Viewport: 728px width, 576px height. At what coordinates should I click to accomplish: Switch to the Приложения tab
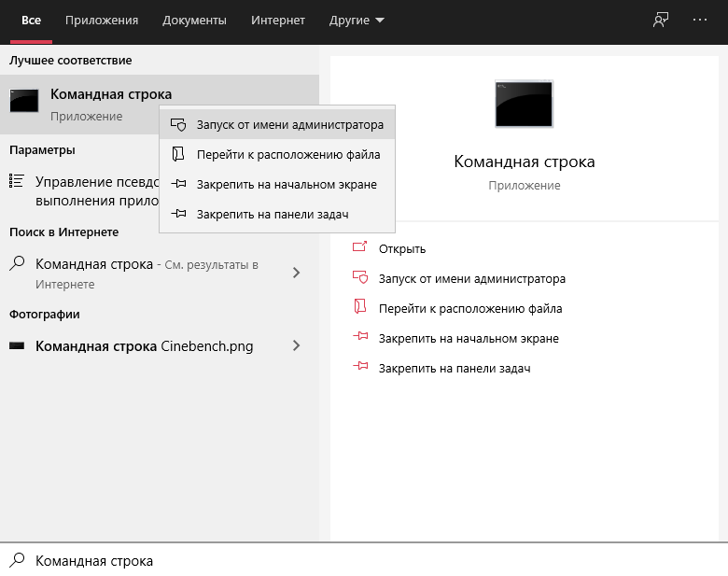point(102,21)
